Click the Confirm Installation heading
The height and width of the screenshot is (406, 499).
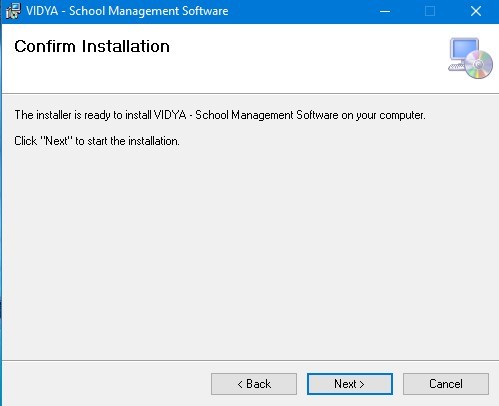pos(92,46)
